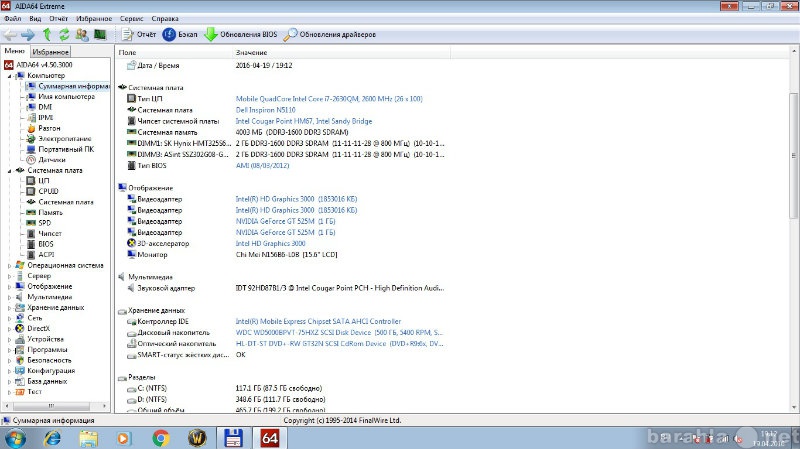Screen dimensions: 800x449
Task: Click the vertical scrollbar of the details pane
Action: (794, 229)
